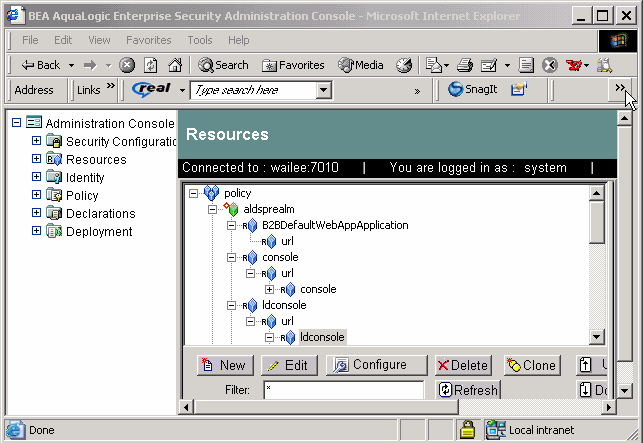Viewport: 643px width, 443px height.
Task: Click the padlock security status icon
Action: (467, 430)
